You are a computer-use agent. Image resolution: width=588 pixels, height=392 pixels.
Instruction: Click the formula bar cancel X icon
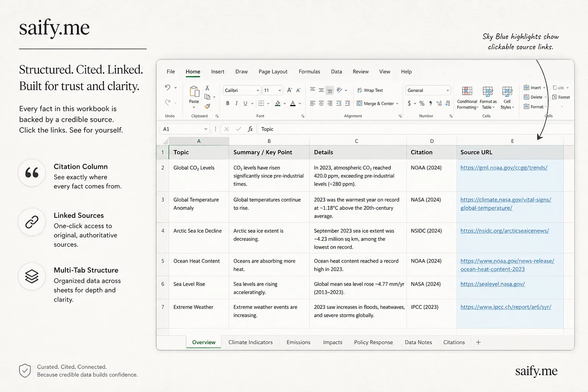tap(227, 129)
